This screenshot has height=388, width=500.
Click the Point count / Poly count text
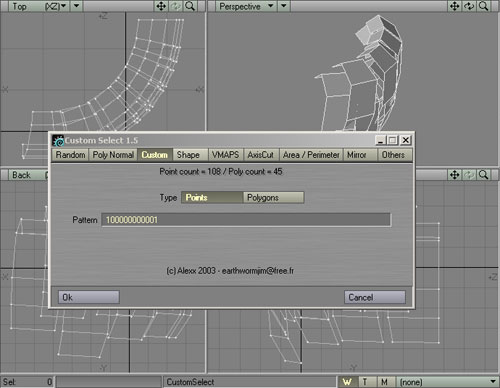coord(221,172)
